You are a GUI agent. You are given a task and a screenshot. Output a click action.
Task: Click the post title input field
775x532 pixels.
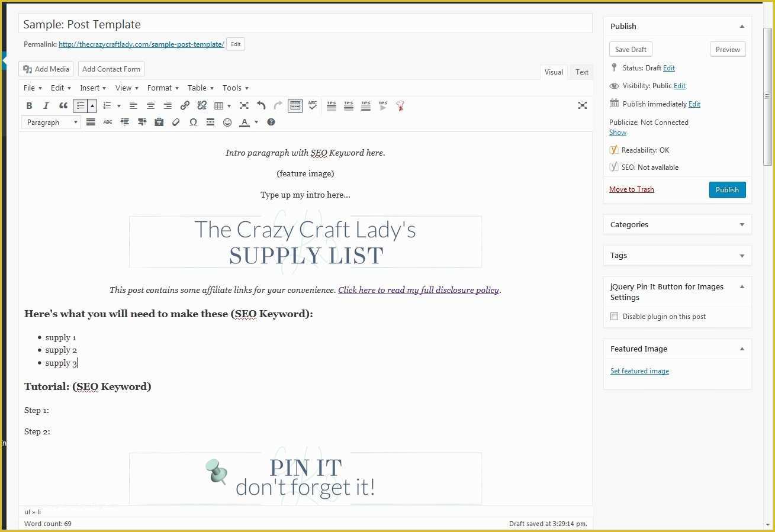pyautogui.click(x=306, y=24)
